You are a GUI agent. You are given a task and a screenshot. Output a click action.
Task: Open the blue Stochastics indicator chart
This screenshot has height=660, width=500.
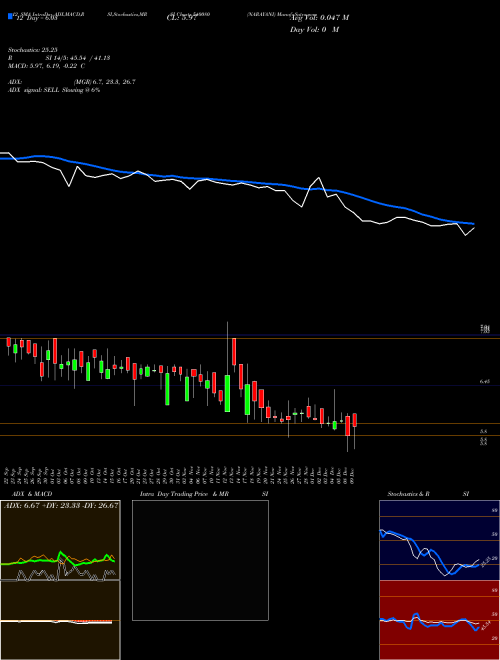439,540
